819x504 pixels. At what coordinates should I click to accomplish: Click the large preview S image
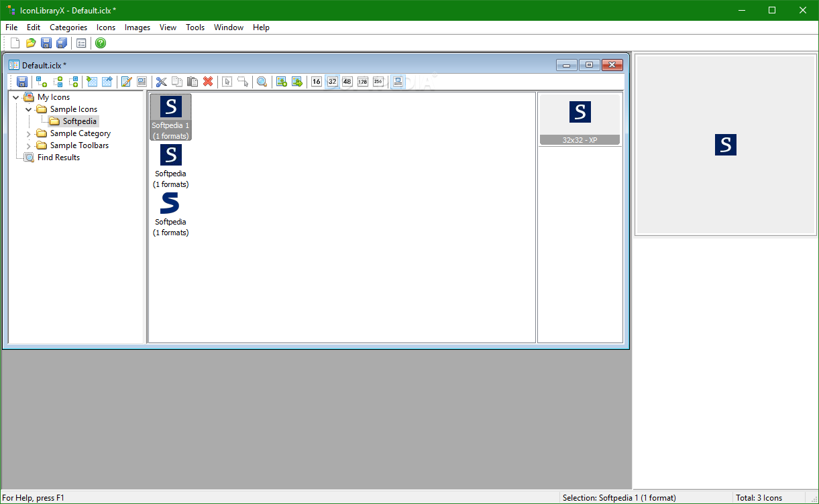(726, 145)
